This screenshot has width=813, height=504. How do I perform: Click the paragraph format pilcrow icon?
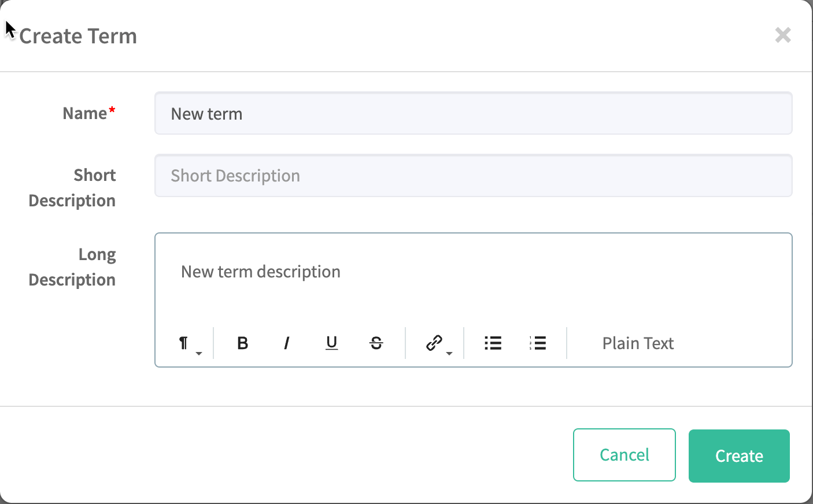click(183, 343)
